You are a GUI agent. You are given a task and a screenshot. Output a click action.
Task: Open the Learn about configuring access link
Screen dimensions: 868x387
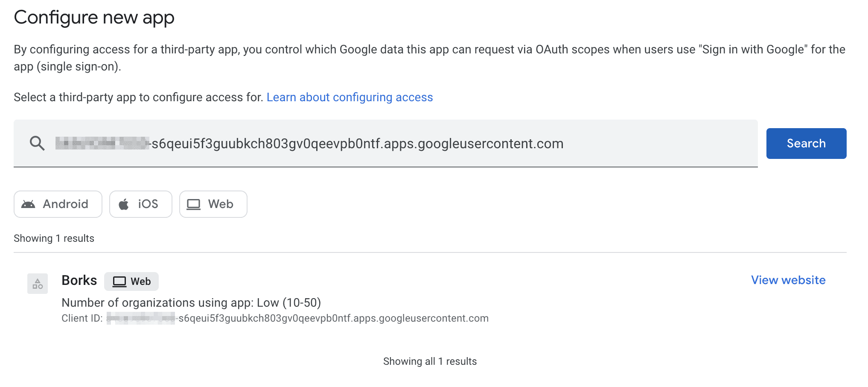[350, 97]
